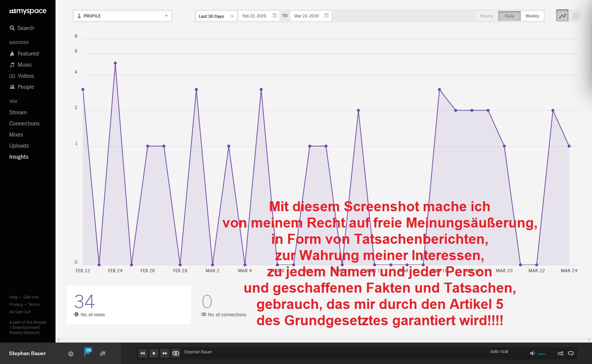Screen dimensions: 592x364
Task: Select the Daily granularity
Action: tap(509, 16)
